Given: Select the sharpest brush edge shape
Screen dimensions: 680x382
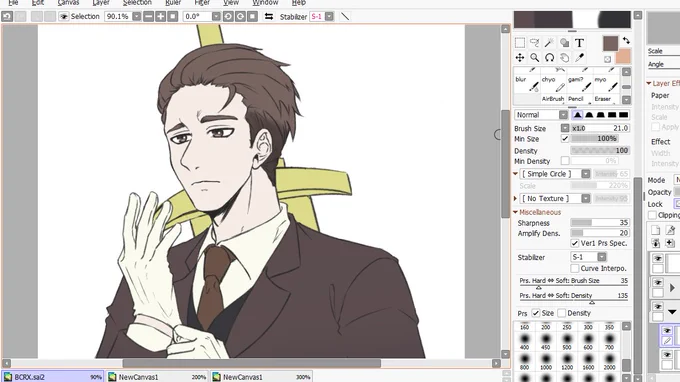Looking at the screenshot, I should 578,115.
